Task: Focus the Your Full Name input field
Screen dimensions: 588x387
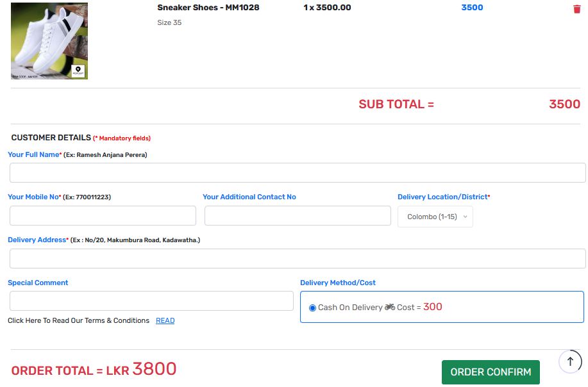Action: coord(298,172)
